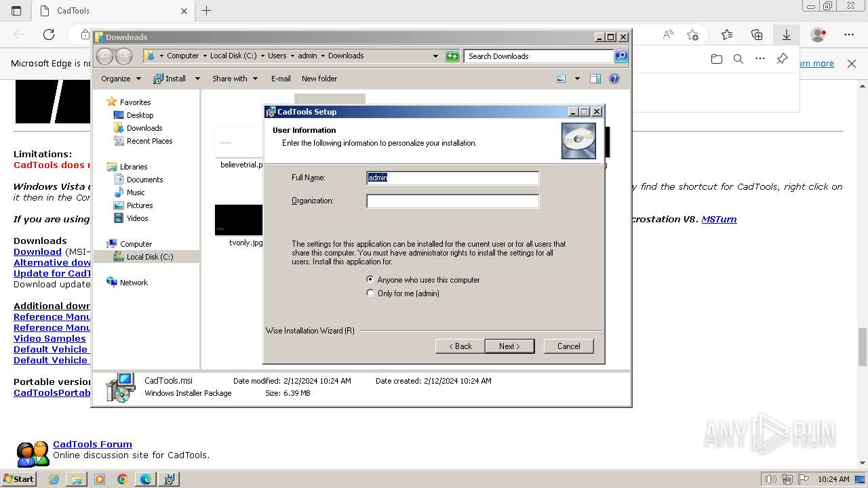Click E-mail in Explorer toolbar
868x488 pixels.
pyautogui.click(x=281, y=79)
